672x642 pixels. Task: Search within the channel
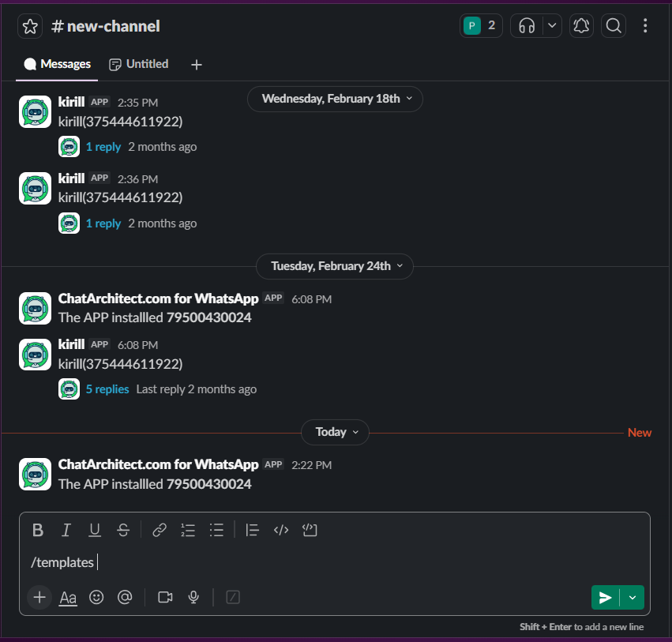(613, 26)
